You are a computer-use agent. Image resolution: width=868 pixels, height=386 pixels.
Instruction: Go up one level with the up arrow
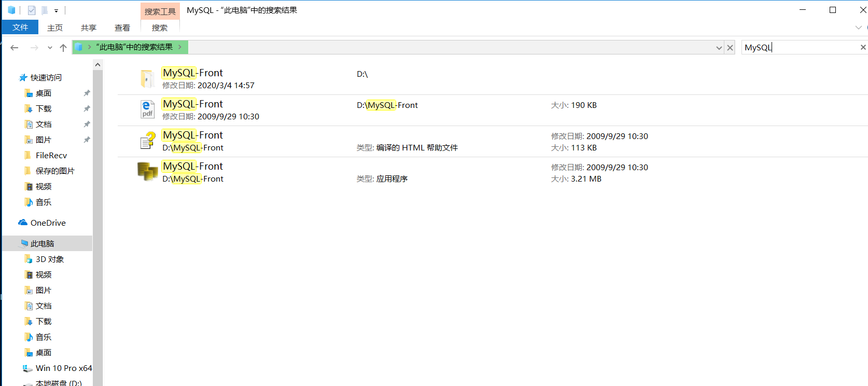[63, 48]
